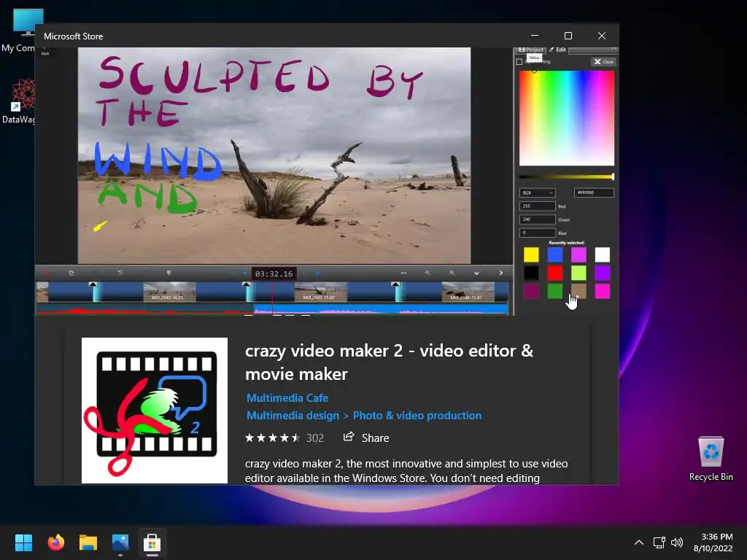Select the red recently selected swatch

tap(555, 273)
